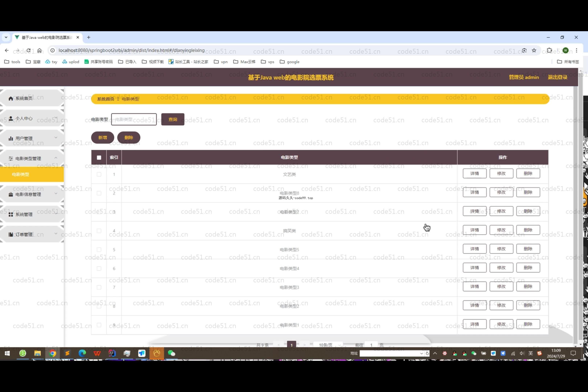
Task: Open the 10条/页 page size dropdown
Action: [328, 345]
